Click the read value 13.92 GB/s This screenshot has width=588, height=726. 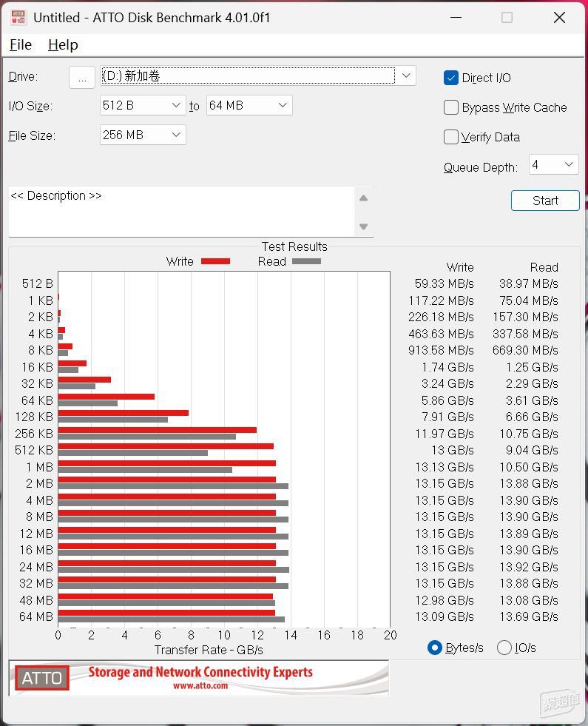(x=529, y=567)
